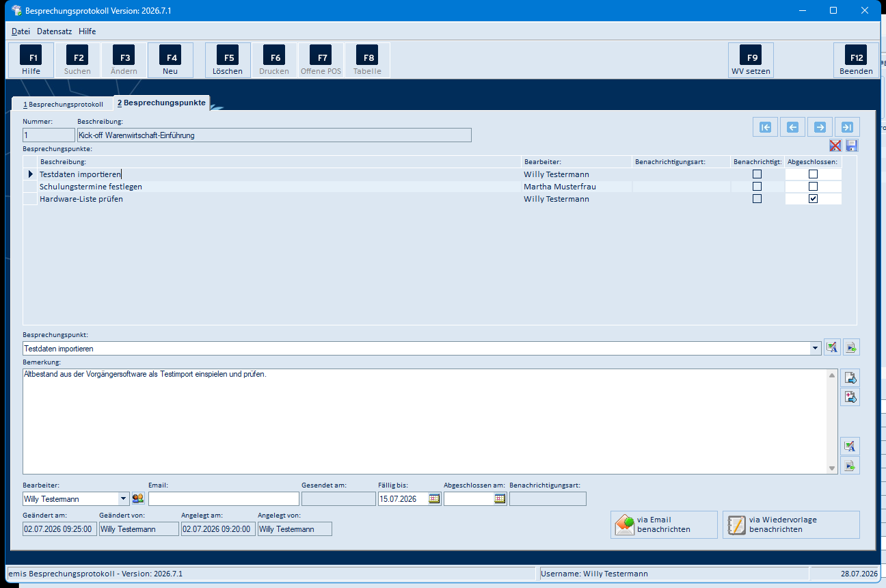886x588 pixels.
Task: Click via Email benachrichtigen button
Action: click(664, 524)
